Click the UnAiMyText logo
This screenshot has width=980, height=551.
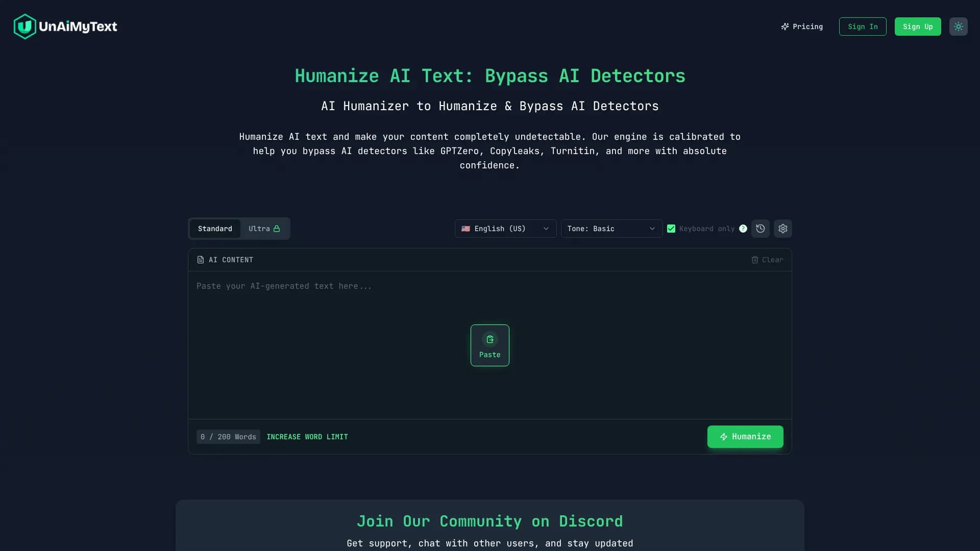[x=65, y=26]
